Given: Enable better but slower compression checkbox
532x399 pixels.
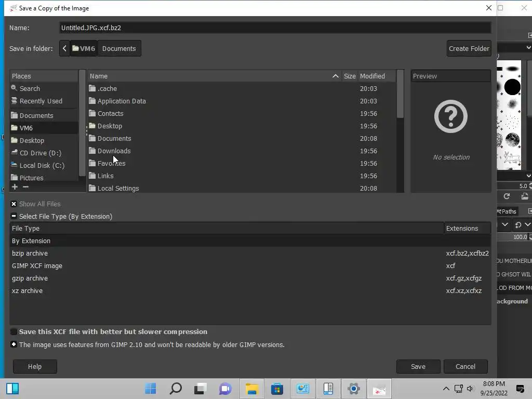Looking at the screenshot, I should coord(14,332).
